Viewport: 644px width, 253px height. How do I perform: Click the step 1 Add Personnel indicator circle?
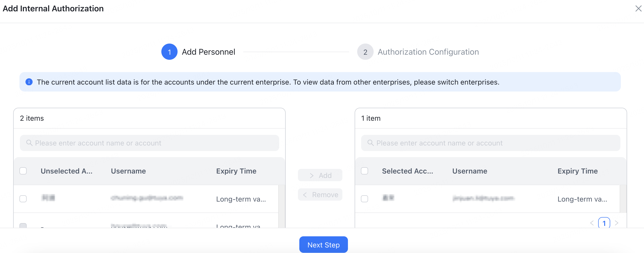click(x=169, y=52)
